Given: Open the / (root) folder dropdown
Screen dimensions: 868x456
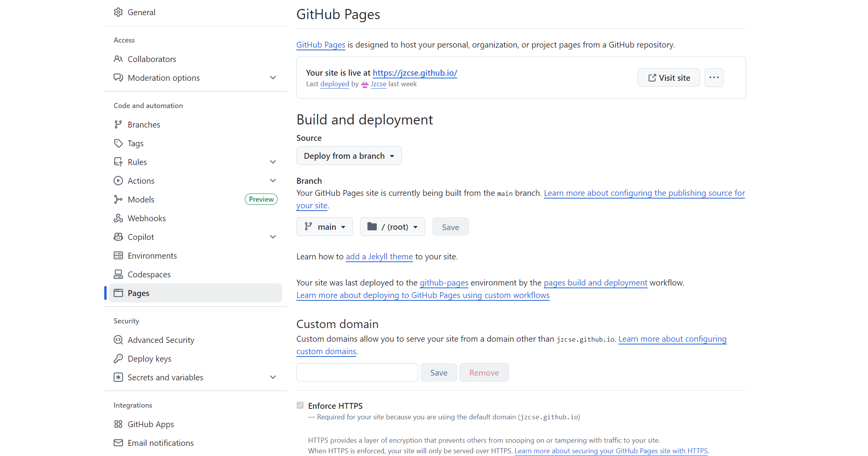Looking at the screenshot, I should (x=392, y=227).
